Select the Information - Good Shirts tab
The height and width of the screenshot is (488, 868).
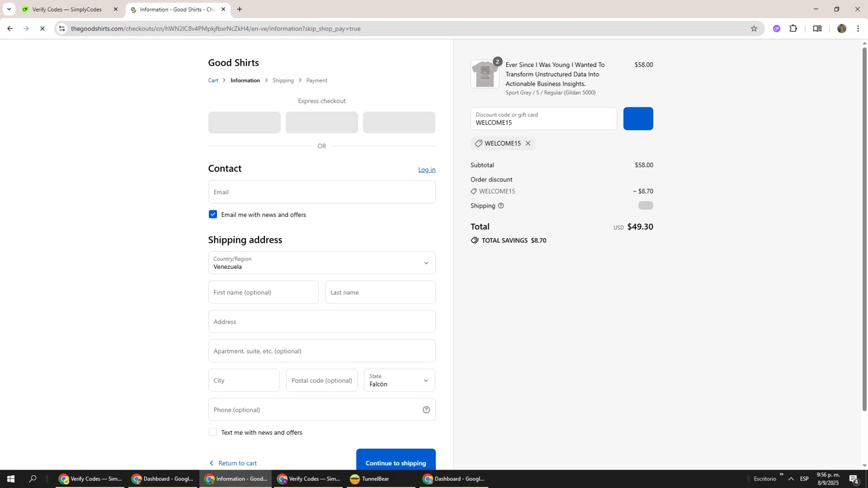pos(176,9)
